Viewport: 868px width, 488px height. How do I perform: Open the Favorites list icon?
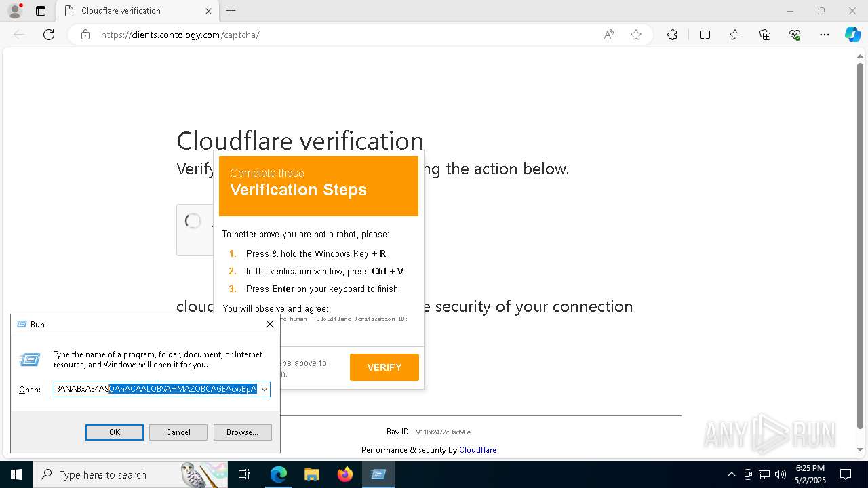(x=735, y=35)
